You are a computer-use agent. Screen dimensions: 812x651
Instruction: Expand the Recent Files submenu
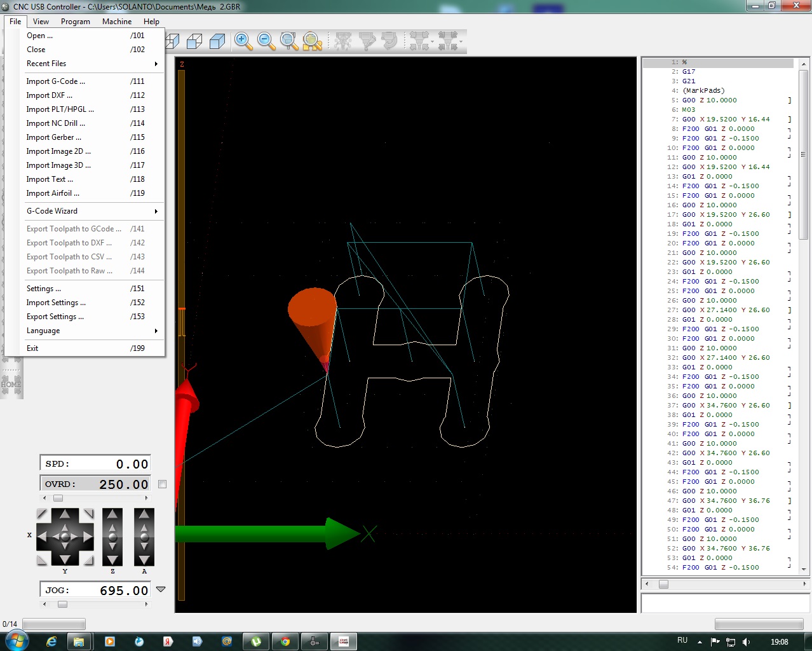[85, 64]
